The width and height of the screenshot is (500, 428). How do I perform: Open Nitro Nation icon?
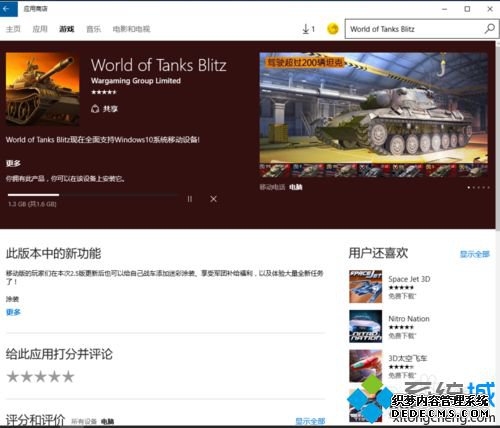365,326
